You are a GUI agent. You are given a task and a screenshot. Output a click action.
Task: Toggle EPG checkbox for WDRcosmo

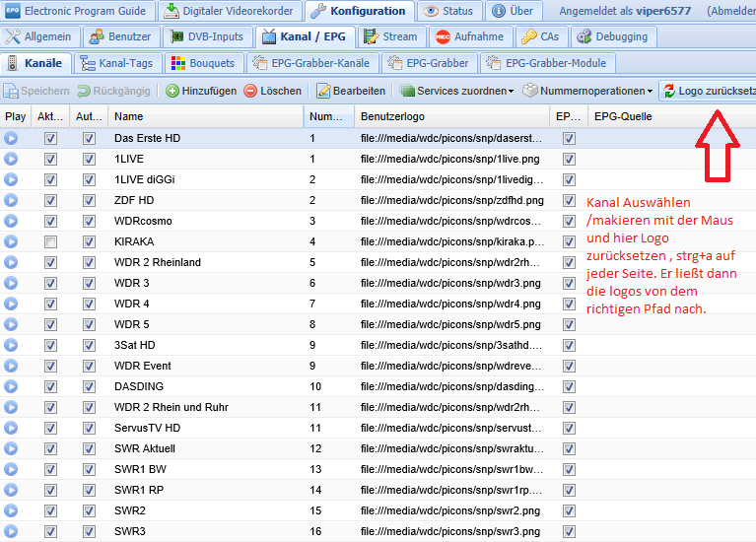pyautogui.click(x=569, y=222)
